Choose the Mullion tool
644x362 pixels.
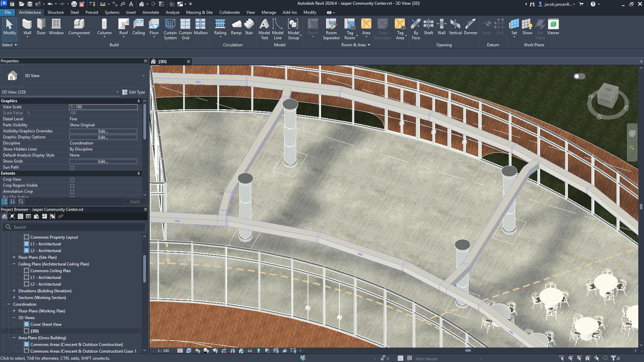[x=201, y=27]
